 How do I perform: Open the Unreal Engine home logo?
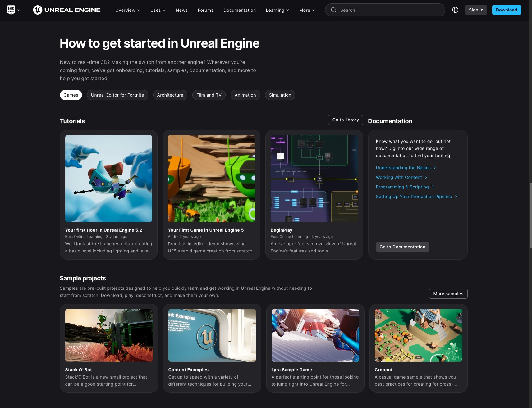pyautogui.click(x=67, y=10)
